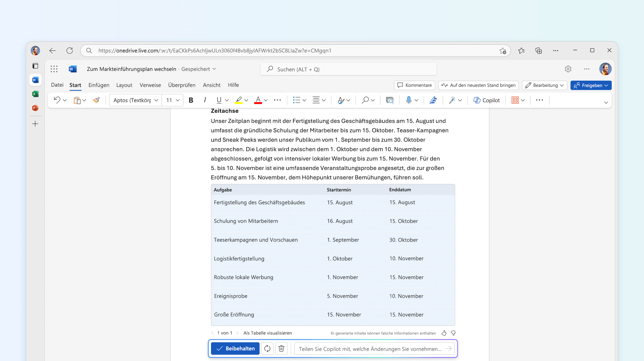Open browser favorites list icon
The image size is (644, 361).
click(x=521, y=51)
